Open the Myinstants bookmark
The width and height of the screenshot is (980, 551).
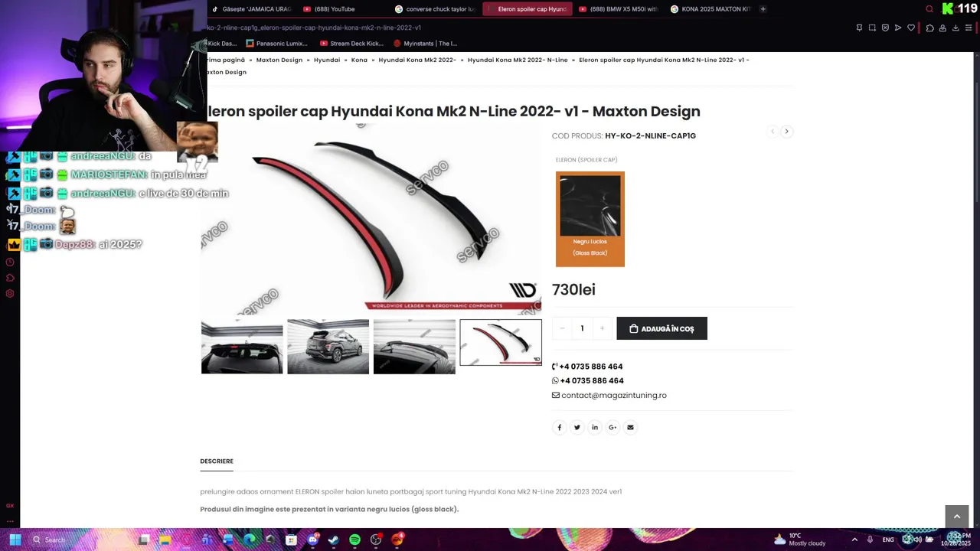[x=425, y=44]
